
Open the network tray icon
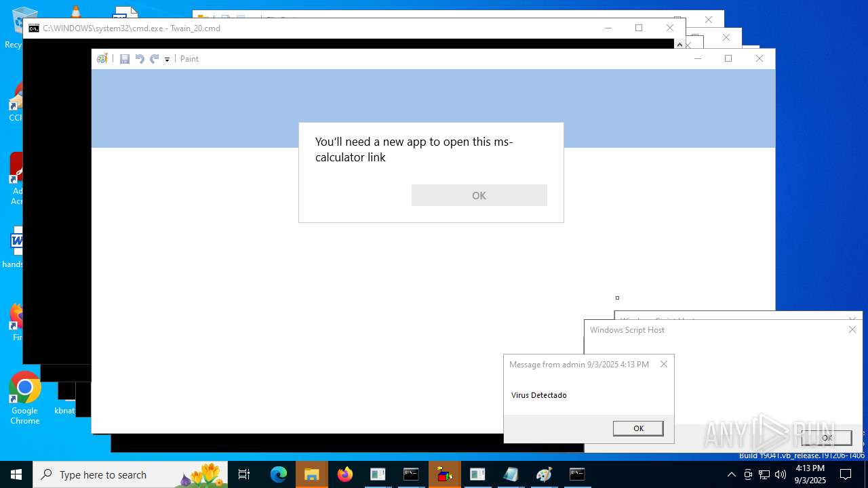click(764, 474)
